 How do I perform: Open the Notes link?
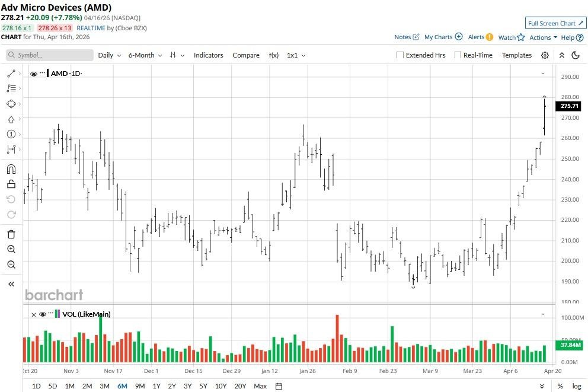click(x=402, y=37)
